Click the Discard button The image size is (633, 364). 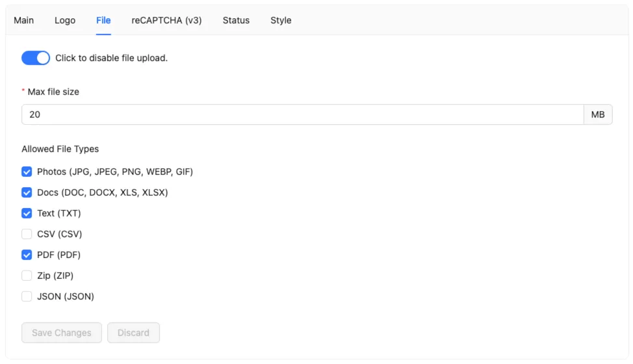(133, 333)
